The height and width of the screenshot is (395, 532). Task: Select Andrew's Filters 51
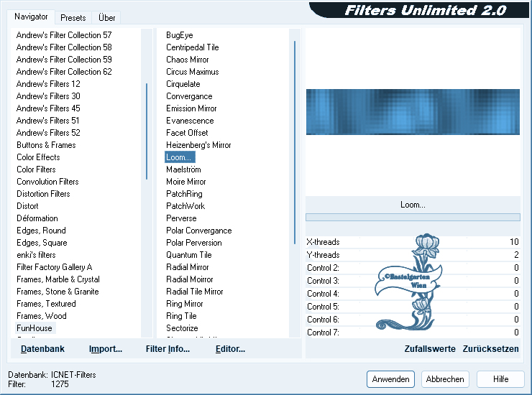(48, 121)
